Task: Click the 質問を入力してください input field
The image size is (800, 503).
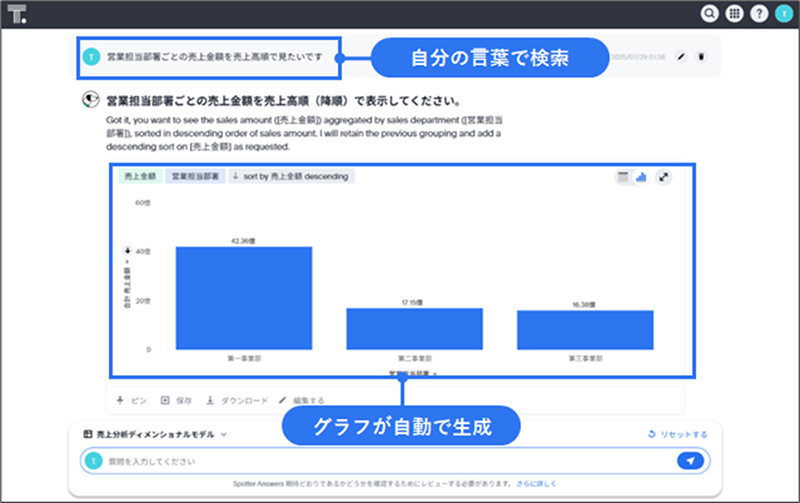Action: pyautogui.click(x=380, y=461)
